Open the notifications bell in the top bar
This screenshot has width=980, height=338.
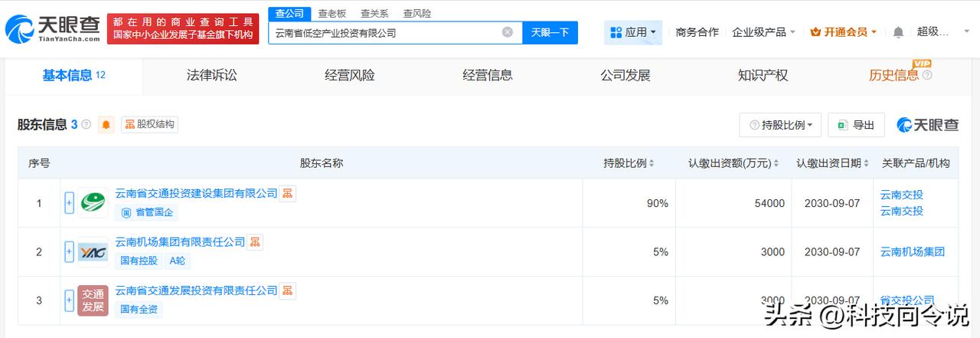click(898, 32)
